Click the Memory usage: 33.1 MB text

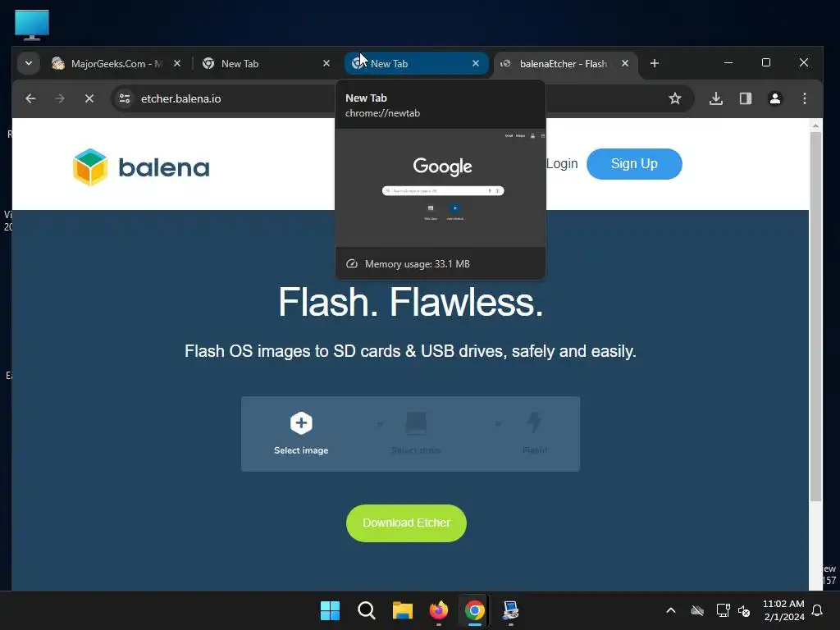pos(417,264)
